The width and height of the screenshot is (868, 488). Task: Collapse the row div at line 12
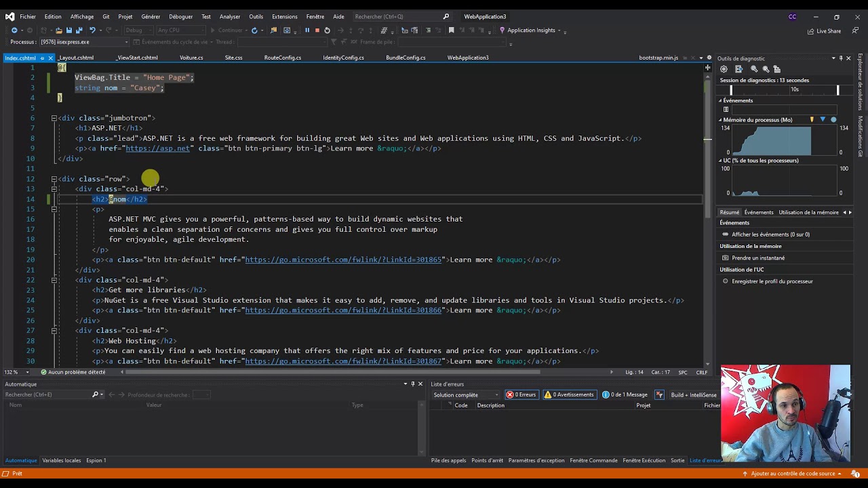[x=54, y=179]
